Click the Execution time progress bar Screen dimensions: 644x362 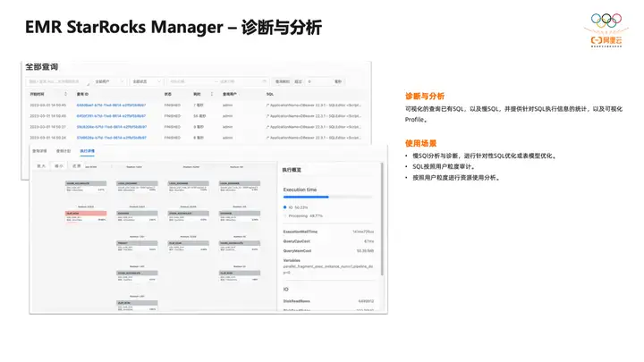tap(327, 197)
